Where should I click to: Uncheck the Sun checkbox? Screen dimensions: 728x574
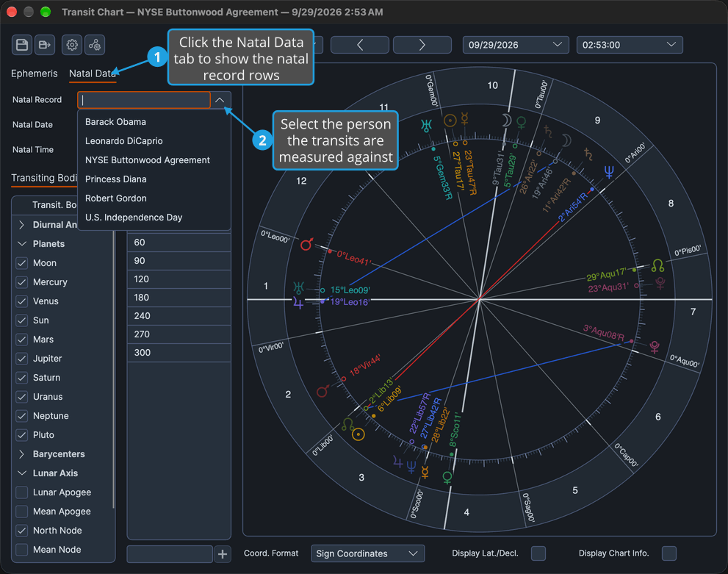point(22,320)
